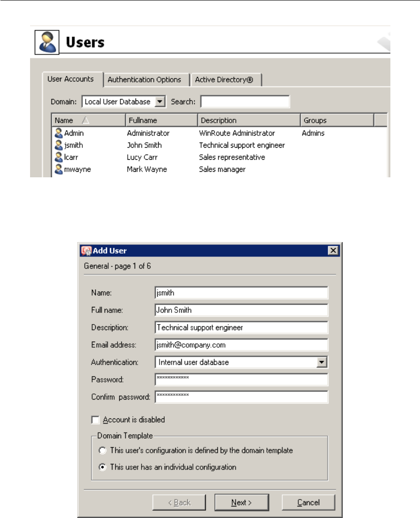Click the Confirm password input field
Image resolution: width=420 pixels, height=518 pixels.
[x=241, y=397]
